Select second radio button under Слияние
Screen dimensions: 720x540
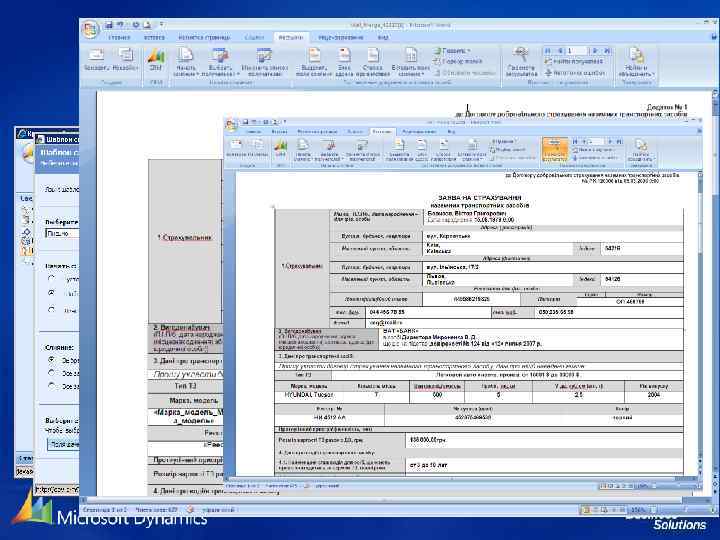tap(52, 372)
